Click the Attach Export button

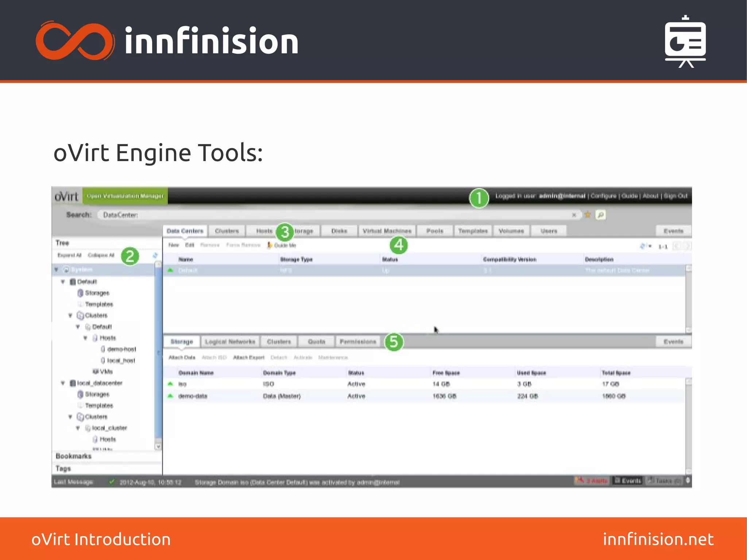[x=249, y=358]
